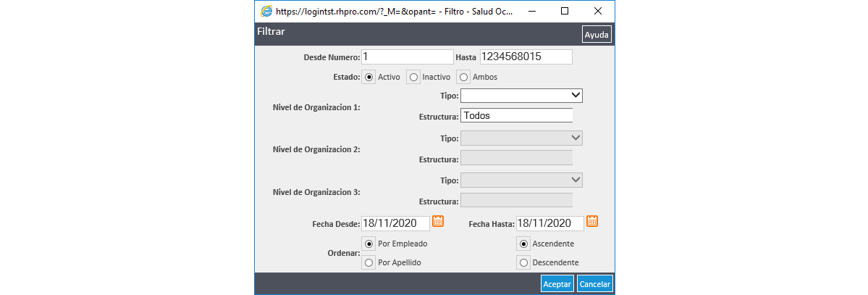Choose ordering Por Apellido
The width and height of the screenshot is (868, 295).
(368, 262)
